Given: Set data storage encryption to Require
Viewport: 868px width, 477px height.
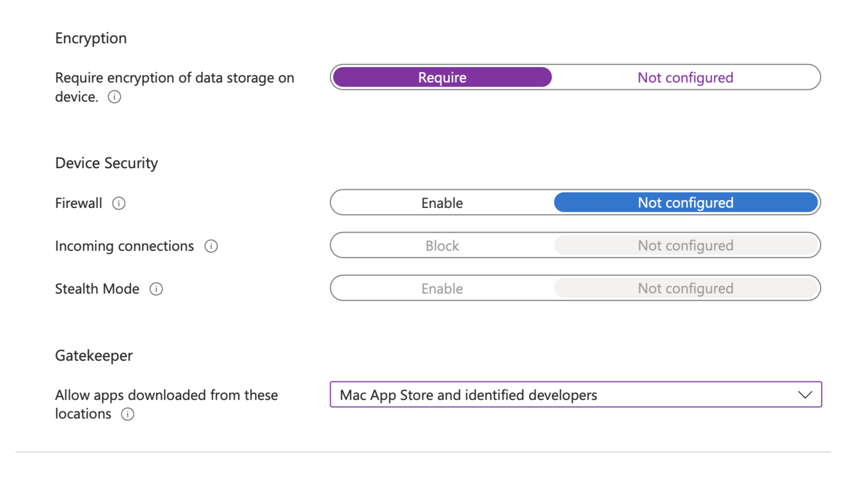Looking at the screenshot, I should tap(442, 77).
